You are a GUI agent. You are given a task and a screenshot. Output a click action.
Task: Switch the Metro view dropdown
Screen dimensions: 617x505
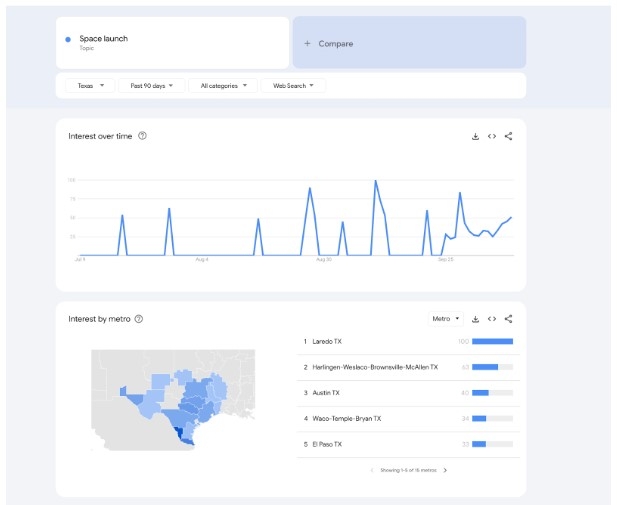coord(445,319)
